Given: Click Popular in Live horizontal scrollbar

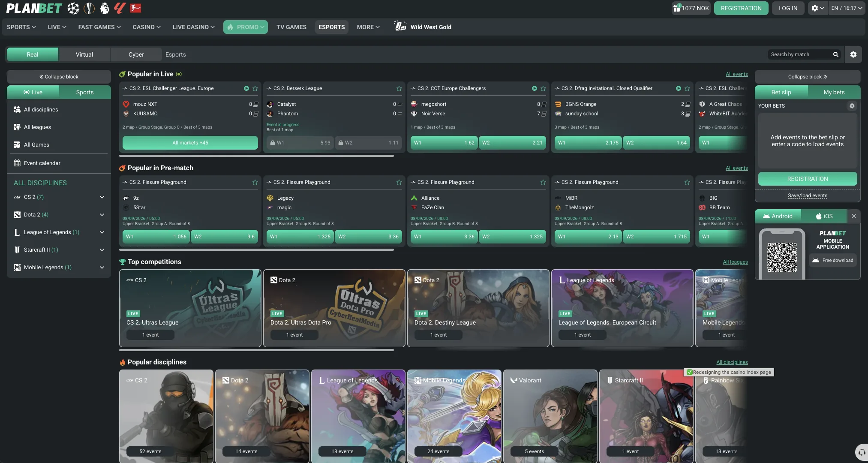Looking at the screenshot, I should [256, 156].
